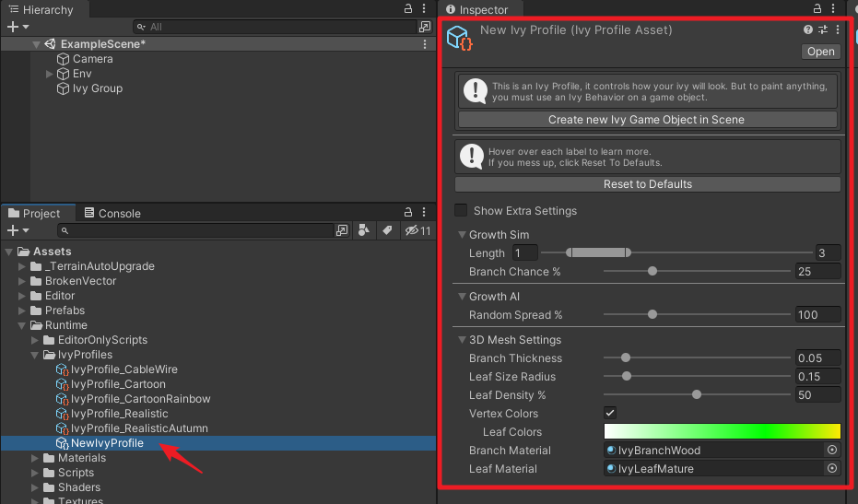
Task: Enable Show Extra Settings checkbox
Action: [x=461, y=211]
